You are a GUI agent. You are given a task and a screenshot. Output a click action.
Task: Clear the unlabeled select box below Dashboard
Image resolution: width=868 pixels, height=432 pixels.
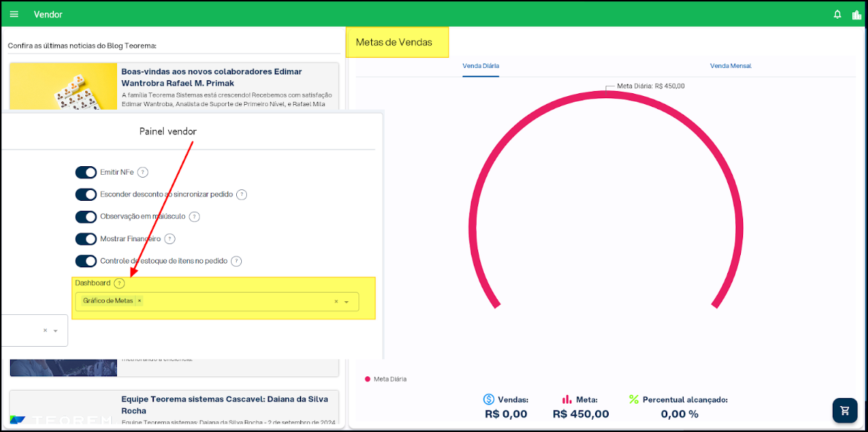[x=45, y=330]
